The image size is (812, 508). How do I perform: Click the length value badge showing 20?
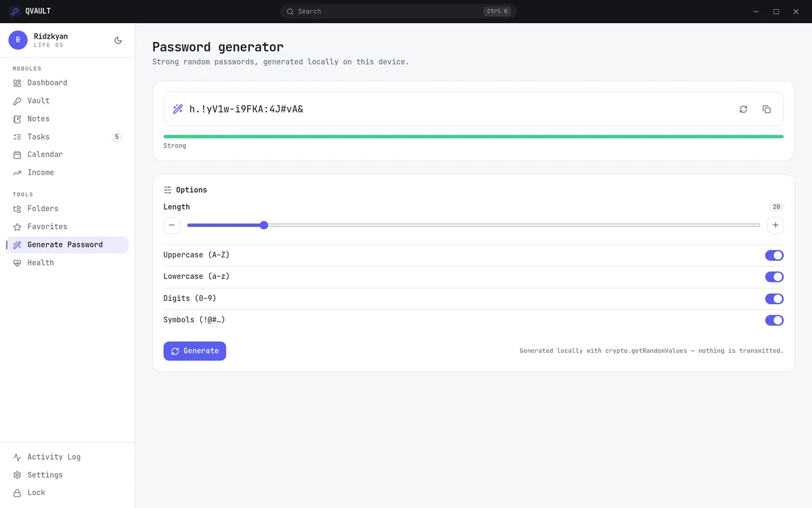pyautogui.click(x=776, y=207)
